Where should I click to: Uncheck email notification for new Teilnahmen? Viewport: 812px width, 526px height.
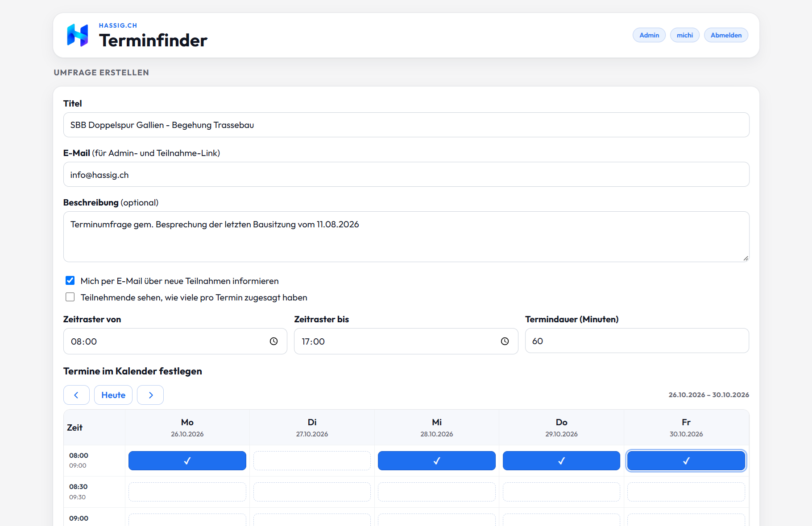[x=70, y=280]
